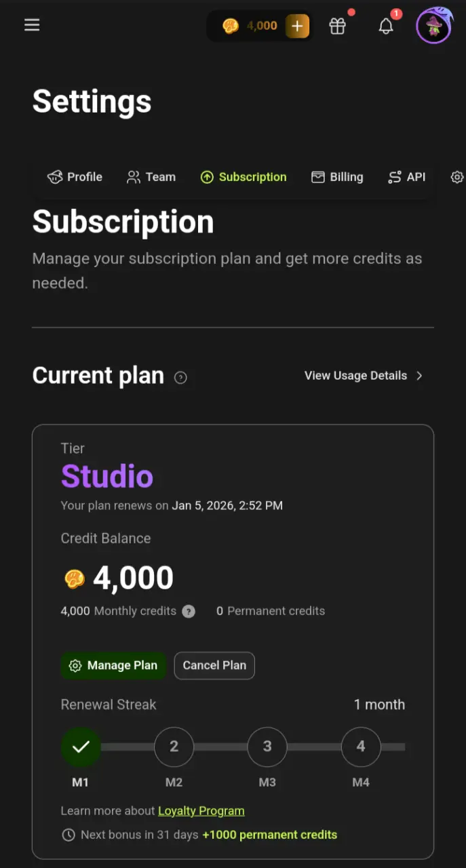The height and width of the screenshot is (868, 466).
Task: Open the Billing tab
Action: tap(337, 177)
